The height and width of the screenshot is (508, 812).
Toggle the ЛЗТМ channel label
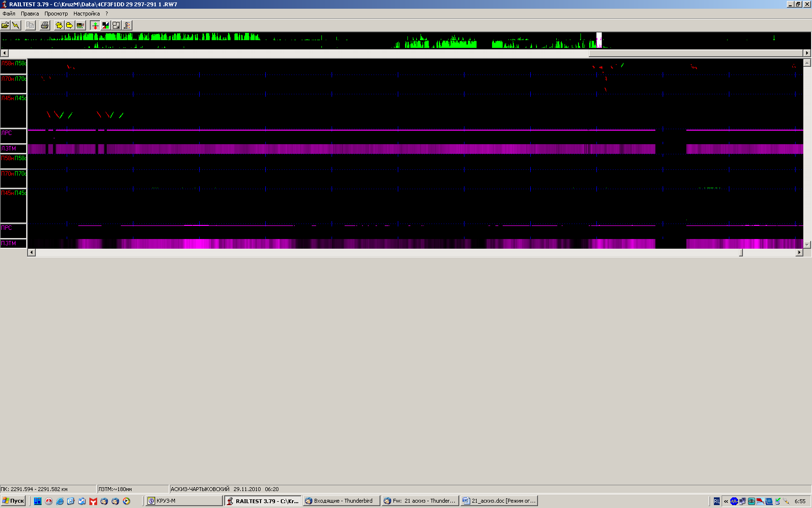click(14, 149)
